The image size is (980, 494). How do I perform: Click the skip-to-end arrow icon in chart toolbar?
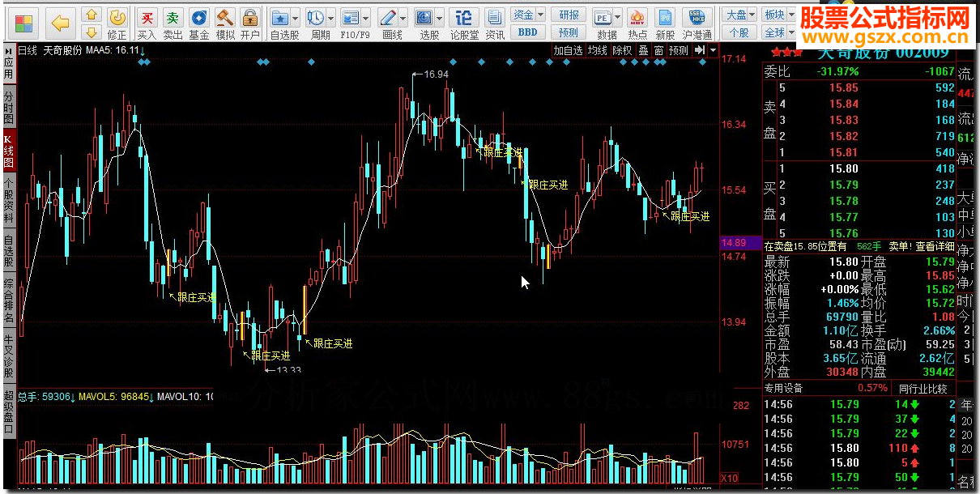click(699, 50)
